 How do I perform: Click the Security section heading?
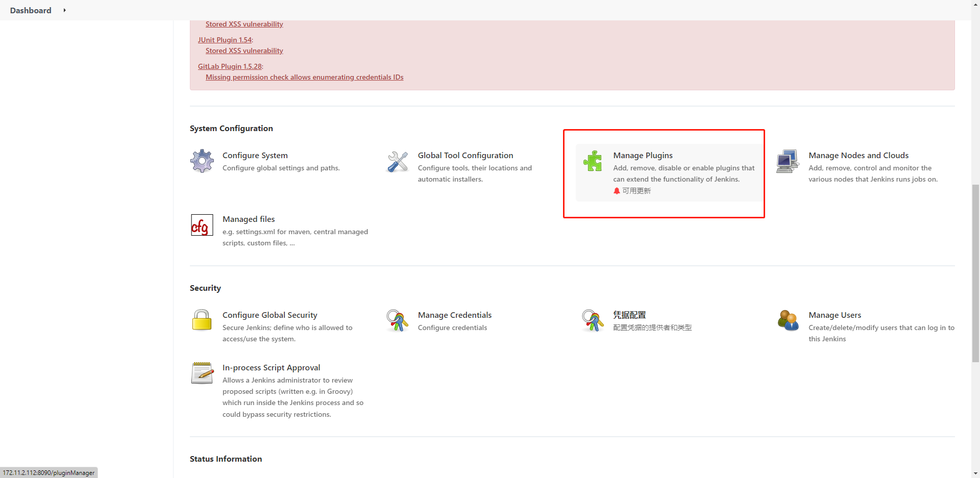coord(205,288)
